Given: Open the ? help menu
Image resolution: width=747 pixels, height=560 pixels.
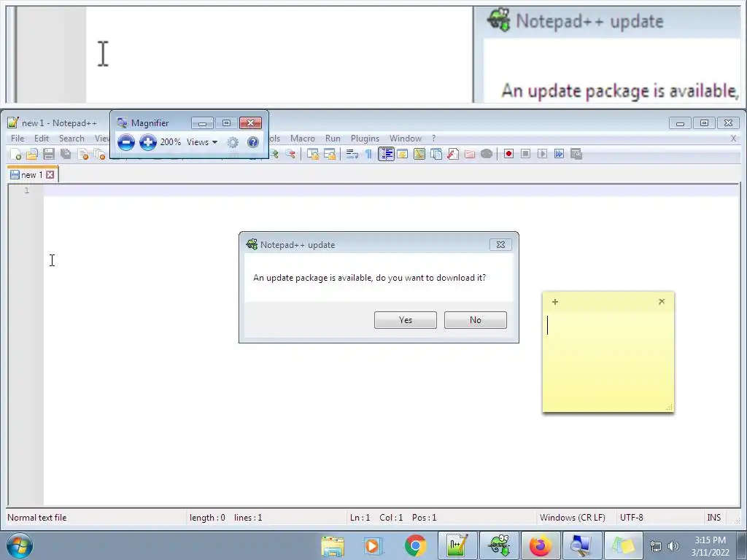Looking at the screenshot, I should point(433,138).
